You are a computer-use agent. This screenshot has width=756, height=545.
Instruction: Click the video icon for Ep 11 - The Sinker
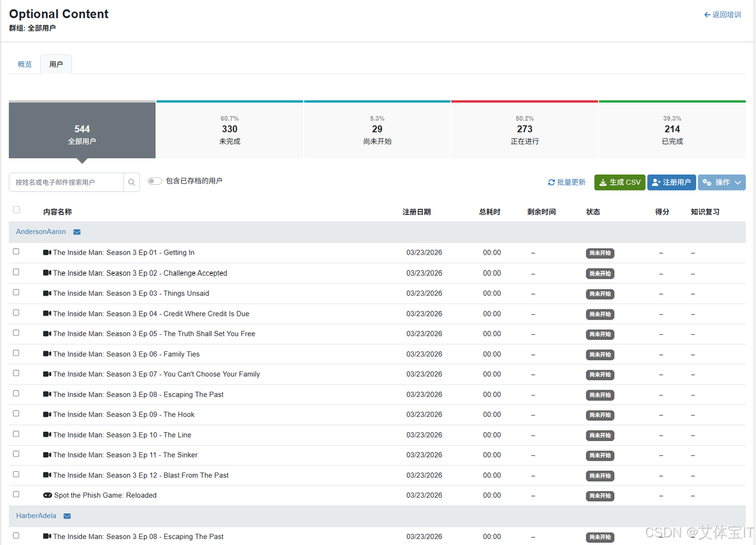(x=47, y=455)
